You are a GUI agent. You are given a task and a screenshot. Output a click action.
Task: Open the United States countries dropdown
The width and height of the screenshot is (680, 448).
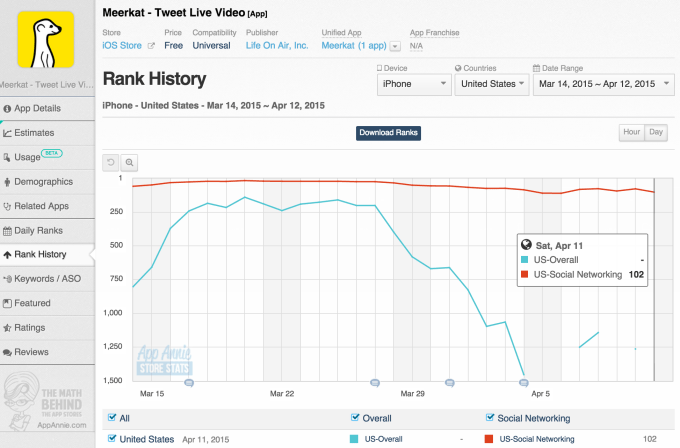click(491, 85)
